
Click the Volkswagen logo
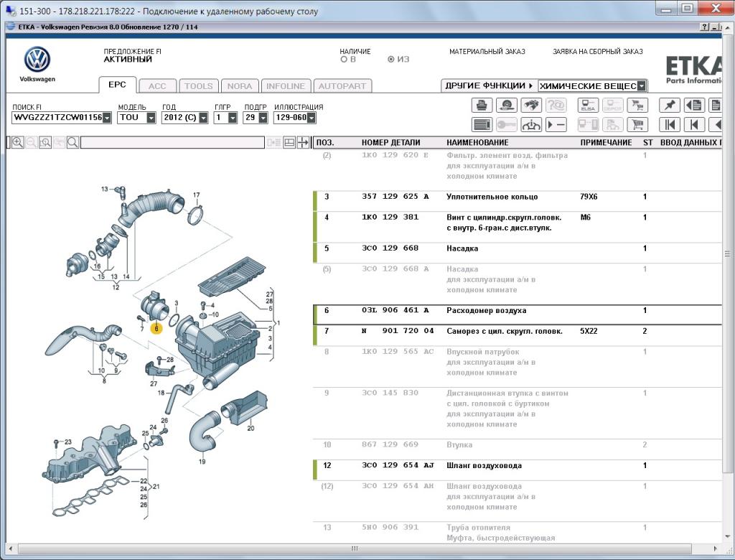37,60
